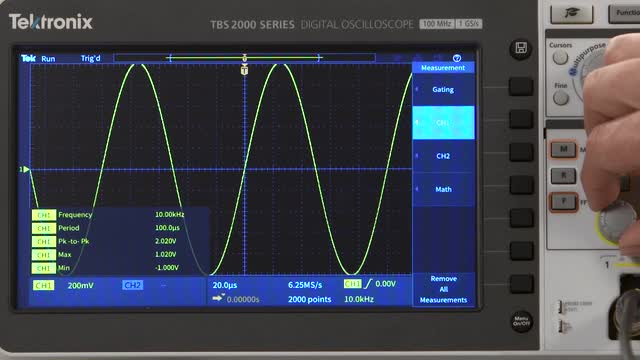Viewport: 640px width, 360px height.
Task: Click the Measurement menu title
Action: [443, 68]
